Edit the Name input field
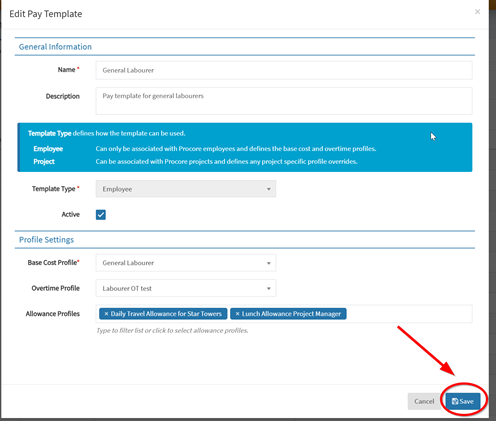Screen dimensions: 496x421 [284, 70]
